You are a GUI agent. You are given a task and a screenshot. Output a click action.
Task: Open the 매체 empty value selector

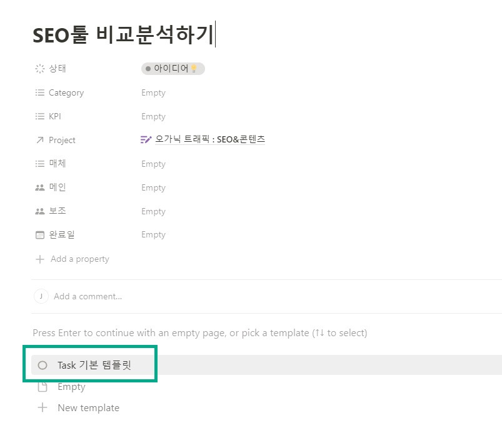pyautogui.click(x=153, y=164)
